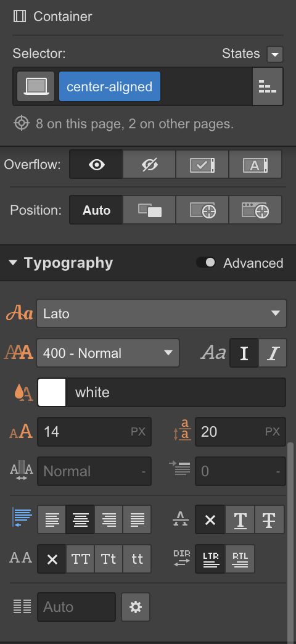Select the hidden overflow eye-slash icon
This screenshot has width=296, height=644.
[x=149, y=165]
